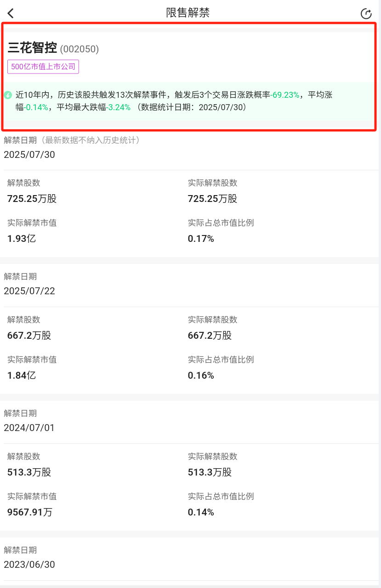The height and width of the screenshot is (588, 381).
Task: Select the 三花智控 stock name
Action: coord(32,48)
